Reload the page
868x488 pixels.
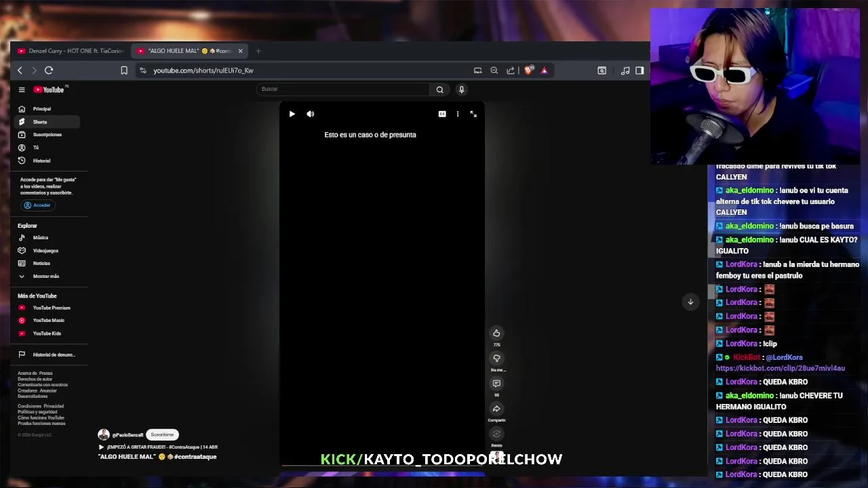(x=49, y=70)
